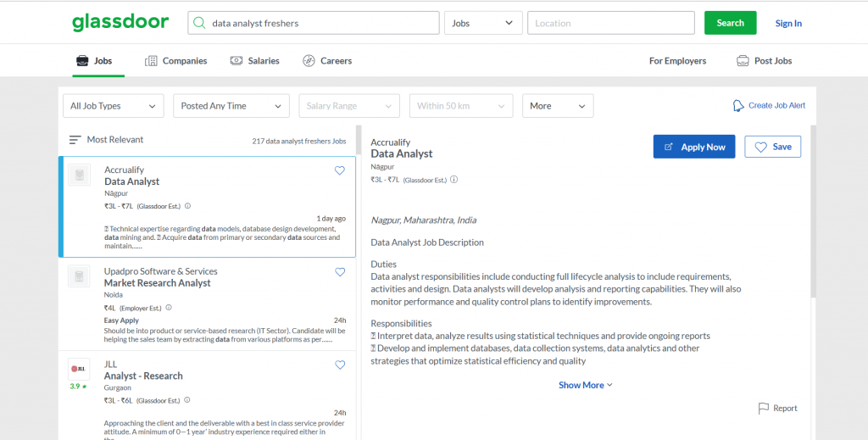Click the 1 day ago timestamp

[331, 219]
